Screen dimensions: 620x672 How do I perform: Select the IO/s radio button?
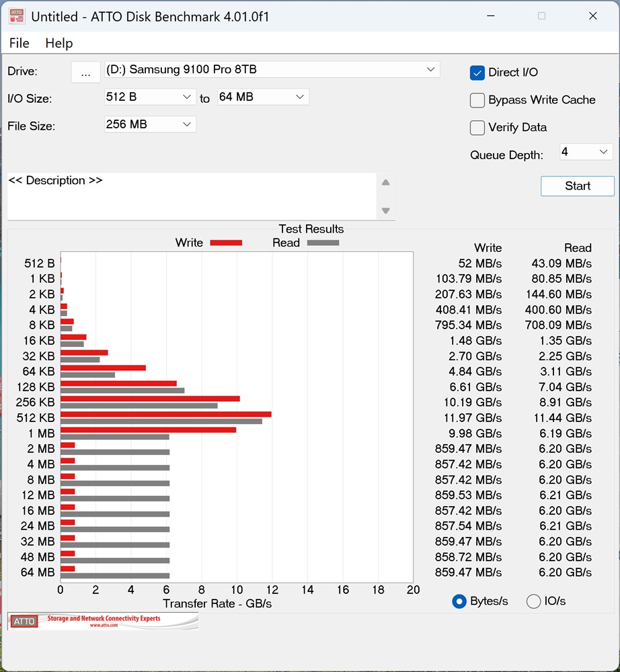[x=534, y=601]
